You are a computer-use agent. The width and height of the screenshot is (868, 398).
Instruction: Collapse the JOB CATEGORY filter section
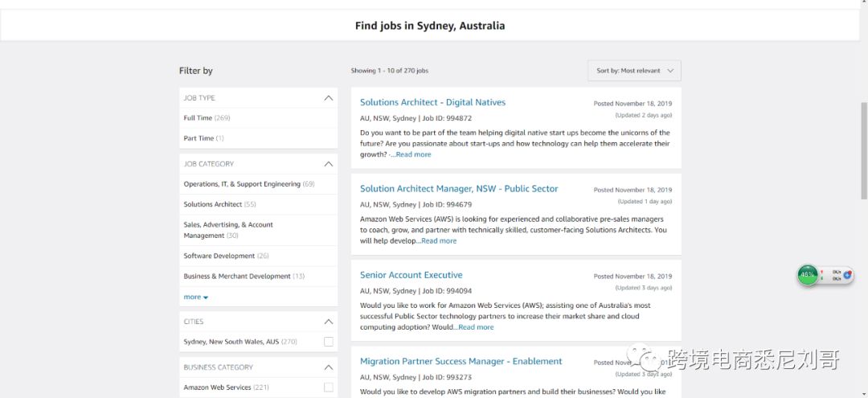pyautogui.click(x=328, y=164)
